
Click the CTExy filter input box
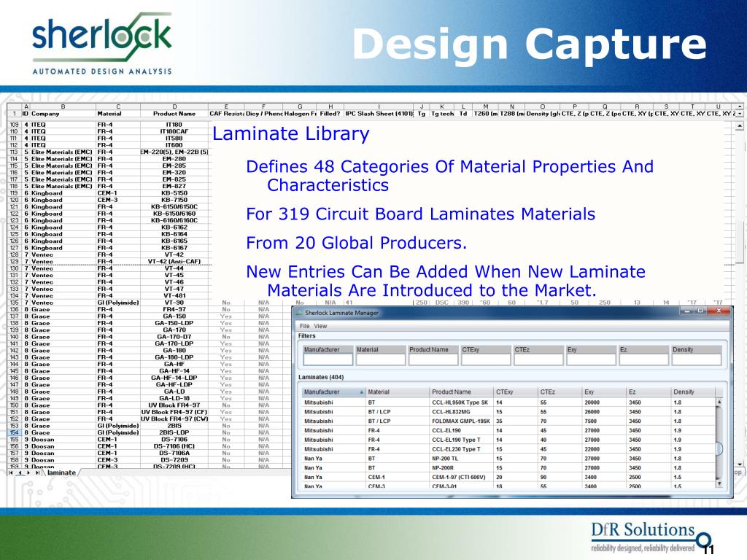tap(485, 359)
